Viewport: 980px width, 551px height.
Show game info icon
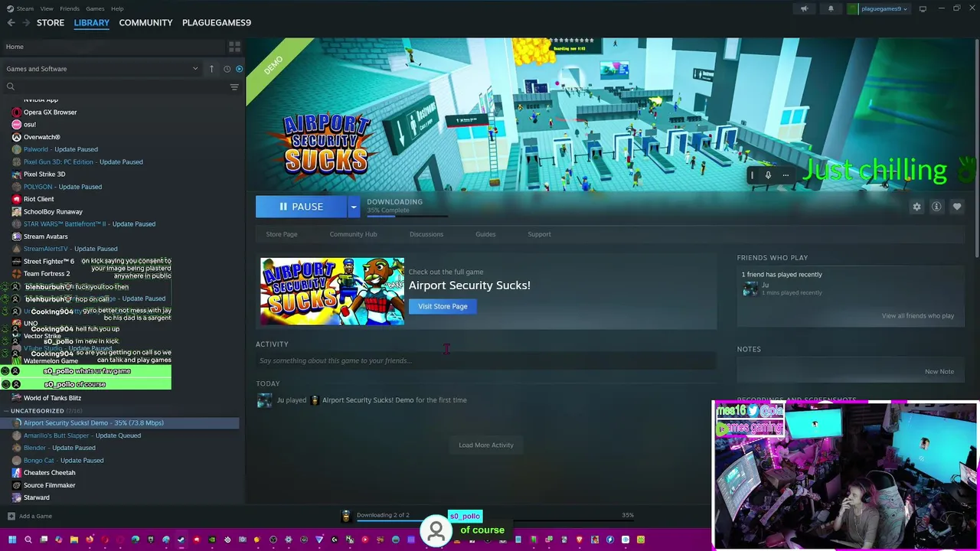tap(936, 207)
